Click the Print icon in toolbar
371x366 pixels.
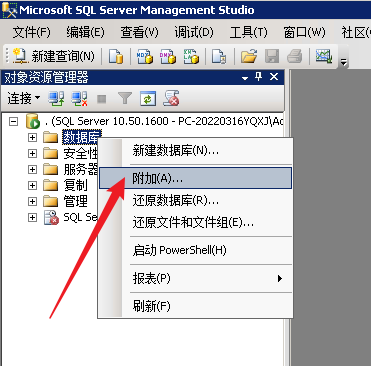pyautogui.click(x=295, y=56)
